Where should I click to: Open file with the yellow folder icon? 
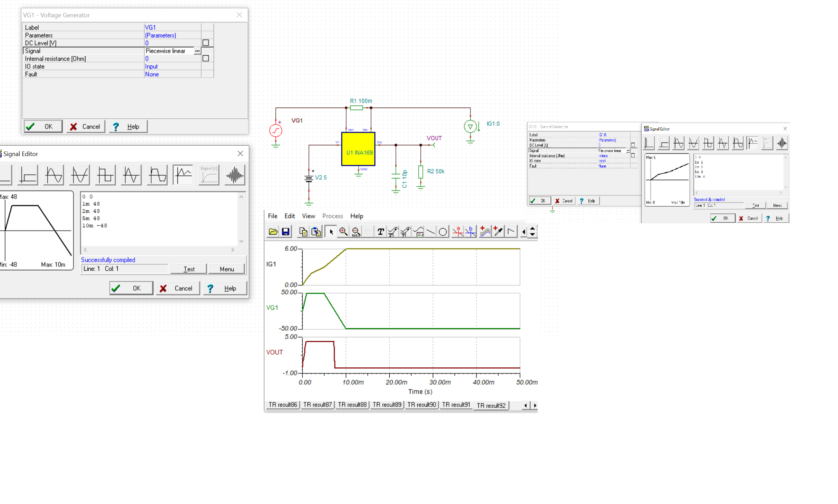[x=273, y=232]
